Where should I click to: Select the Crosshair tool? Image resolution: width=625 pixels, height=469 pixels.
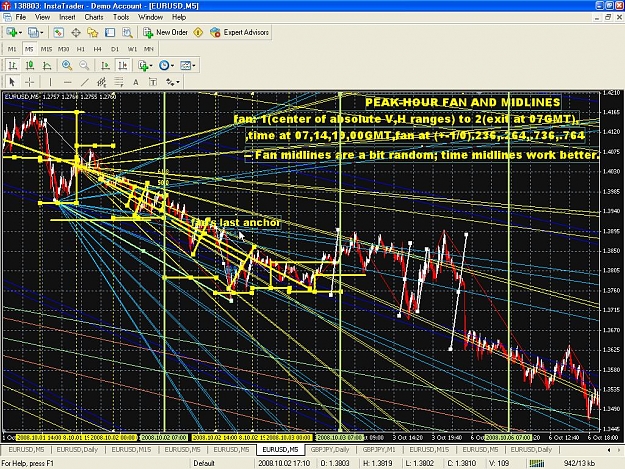tap(29, 82)
